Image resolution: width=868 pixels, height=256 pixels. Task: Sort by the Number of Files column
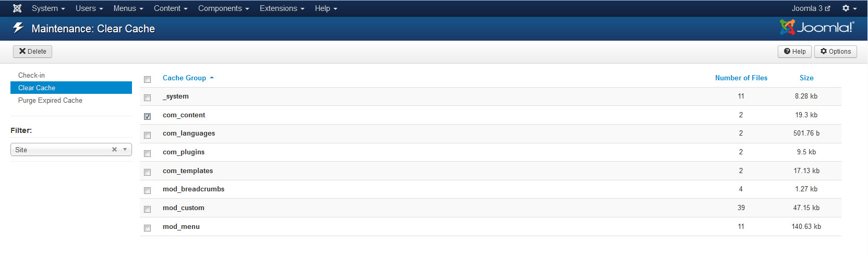741,78
